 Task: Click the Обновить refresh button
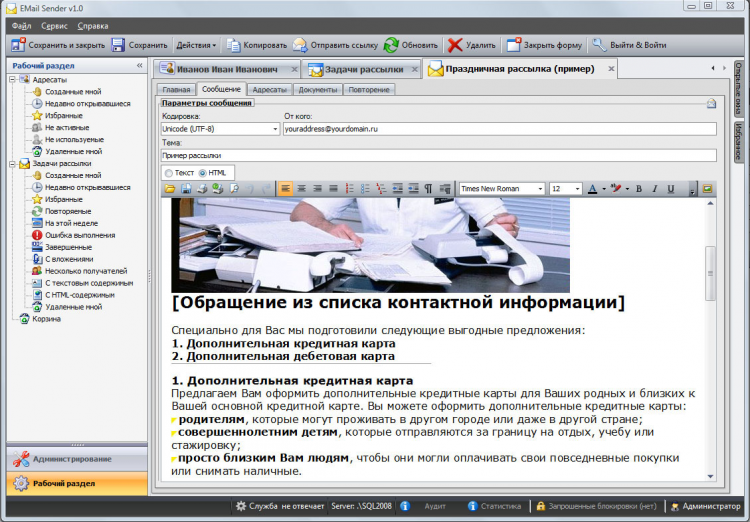tap(411, 45)
